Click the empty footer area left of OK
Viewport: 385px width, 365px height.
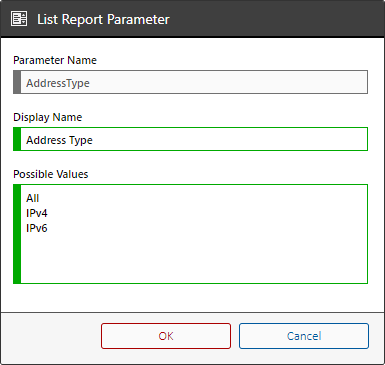click(x=51, y=336)
